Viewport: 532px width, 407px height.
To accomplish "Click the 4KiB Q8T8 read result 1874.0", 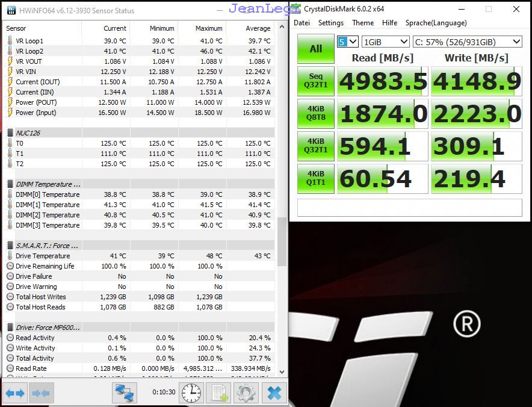I will click(x=383, y=114).
